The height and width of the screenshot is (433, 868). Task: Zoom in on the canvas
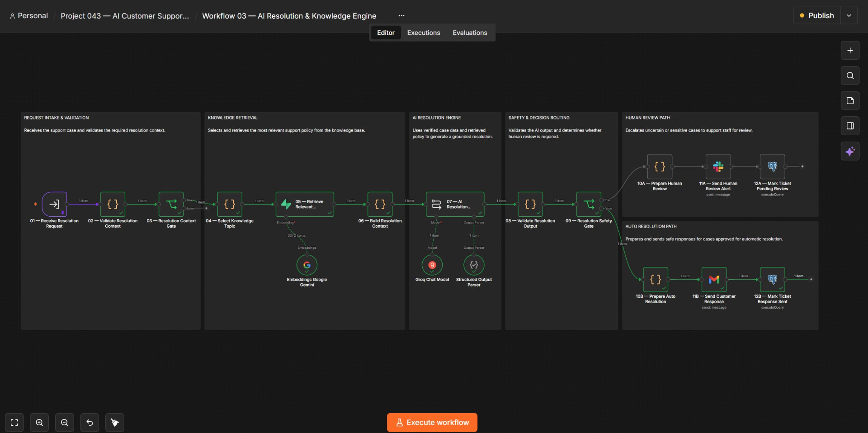[x=39, y=423]
